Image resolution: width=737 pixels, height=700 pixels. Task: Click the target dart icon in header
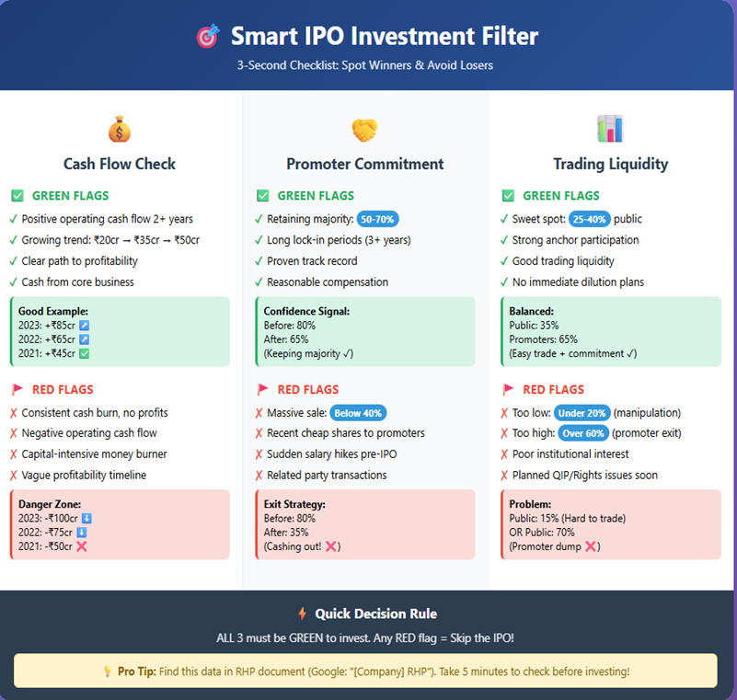208,37
